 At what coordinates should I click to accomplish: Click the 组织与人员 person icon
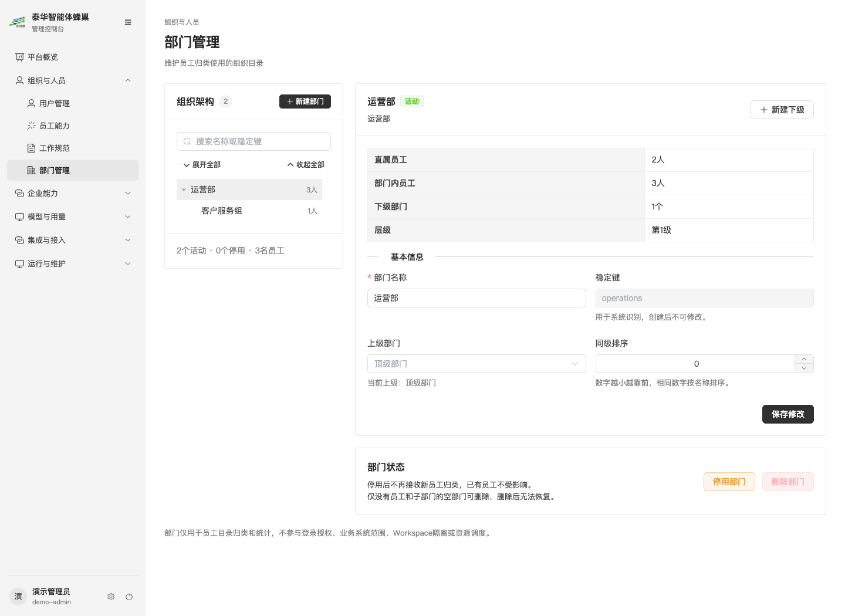(19, 80)
